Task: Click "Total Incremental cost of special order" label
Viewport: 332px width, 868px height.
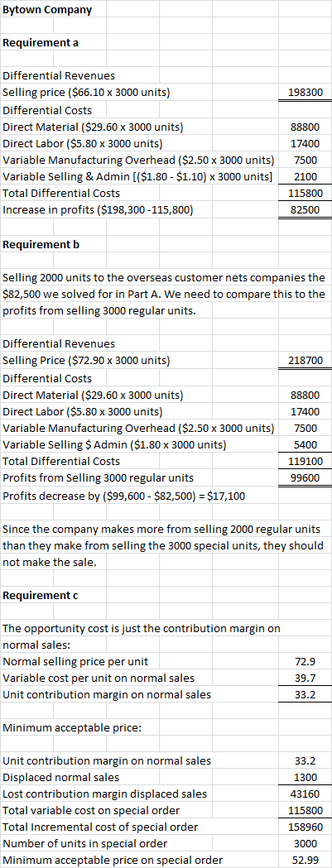Action: [x=100, y=827]
